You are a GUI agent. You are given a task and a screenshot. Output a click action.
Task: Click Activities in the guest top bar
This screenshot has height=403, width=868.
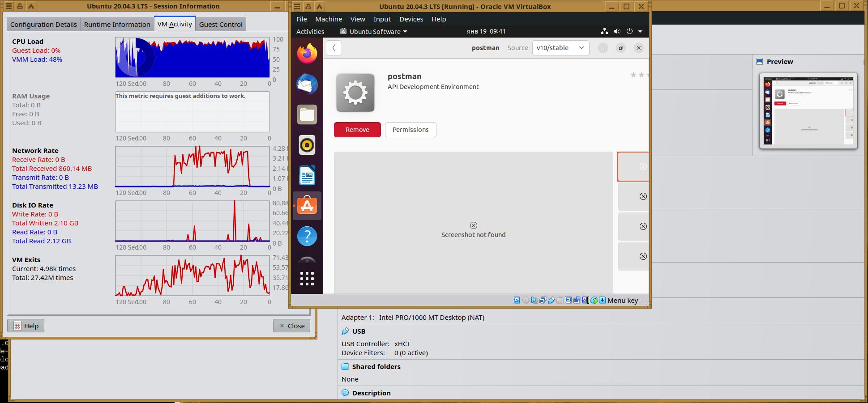(310, 31)
